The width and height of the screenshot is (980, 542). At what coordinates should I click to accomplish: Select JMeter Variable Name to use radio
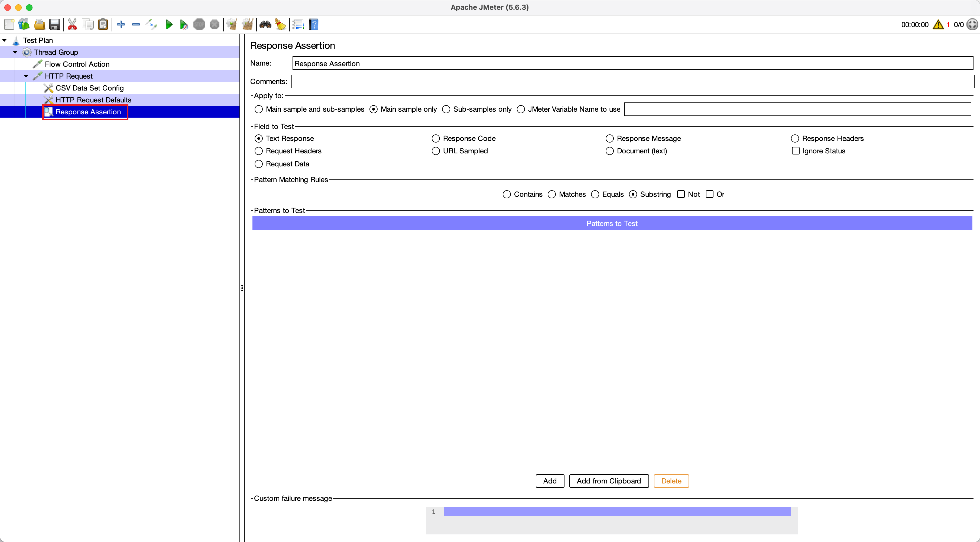(521, 109)
